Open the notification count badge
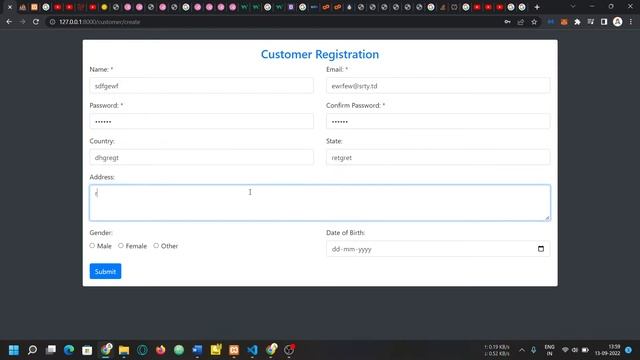Image resolution: width=640 pixels, height=360 pixels. tap(629, 350)
